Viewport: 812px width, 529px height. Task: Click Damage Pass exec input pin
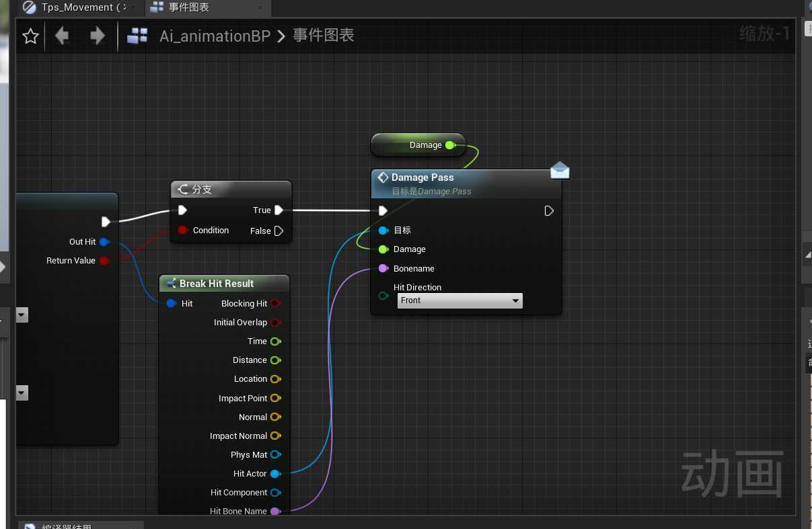[x=383, y=211]
